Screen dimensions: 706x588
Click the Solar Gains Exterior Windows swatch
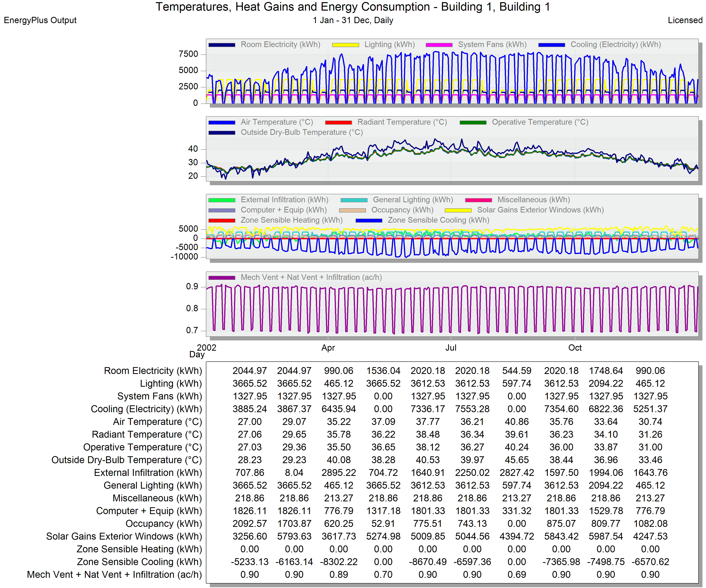click(458, 210)
